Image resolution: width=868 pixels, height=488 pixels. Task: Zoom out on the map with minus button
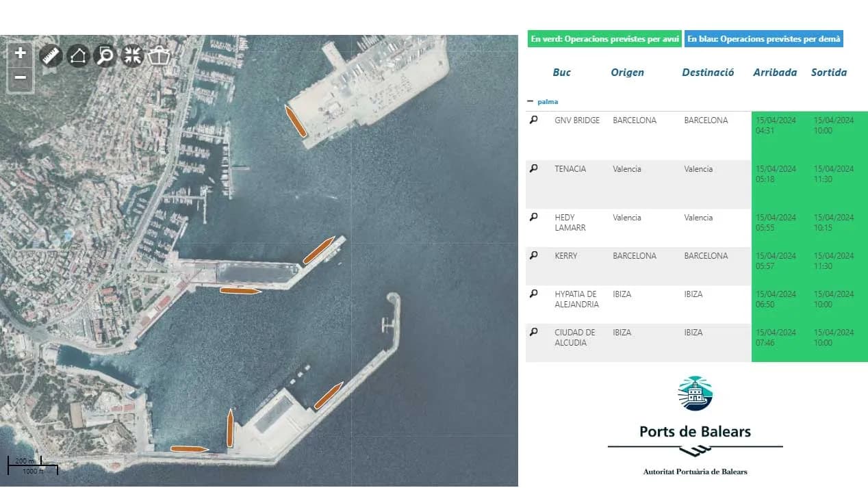tap(21, 77)
